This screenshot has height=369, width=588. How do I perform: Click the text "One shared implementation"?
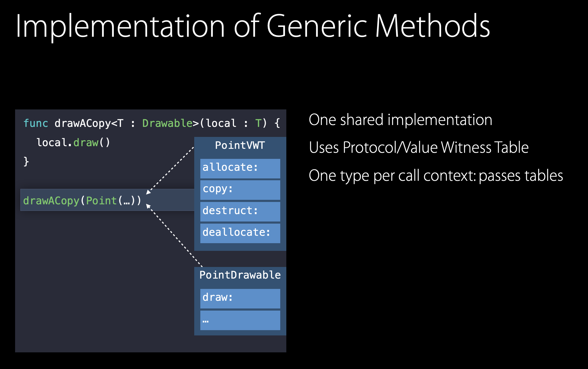point(400,120)
